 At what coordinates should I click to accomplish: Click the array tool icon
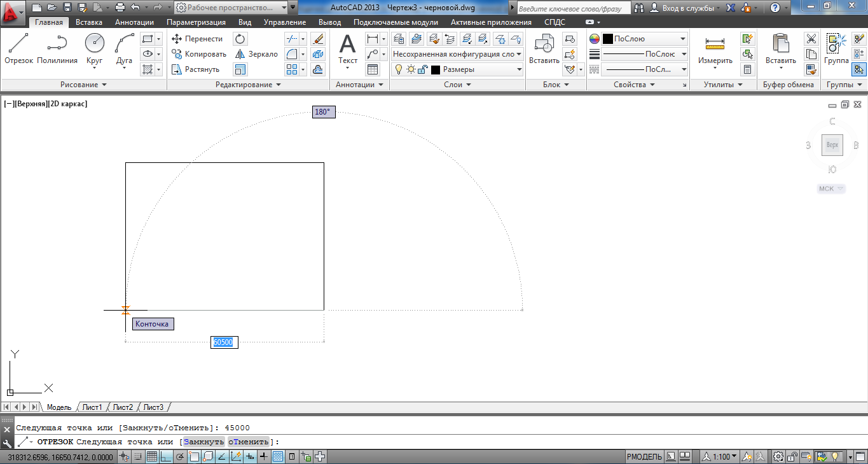(x=292, y=69)
